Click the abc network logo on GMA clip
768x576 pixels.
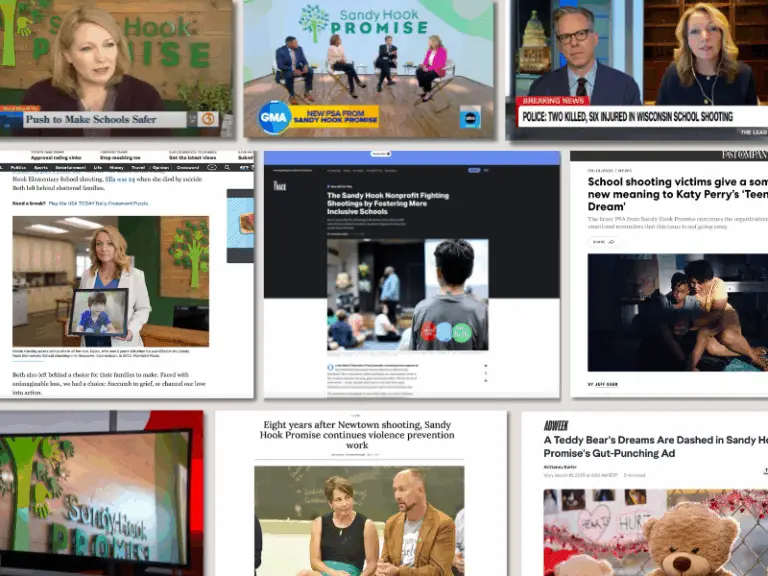[x=470, y=117]
